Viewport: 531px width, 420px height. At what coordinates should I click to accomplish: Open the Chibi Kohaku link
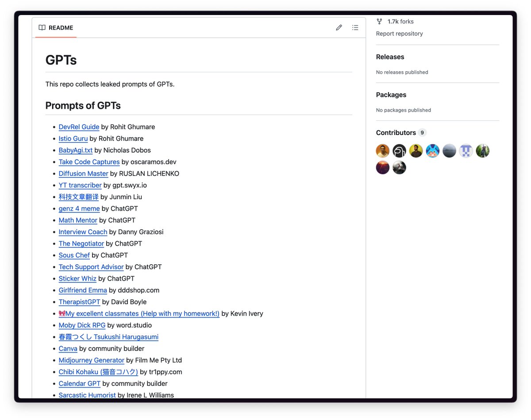click(98, 372)
